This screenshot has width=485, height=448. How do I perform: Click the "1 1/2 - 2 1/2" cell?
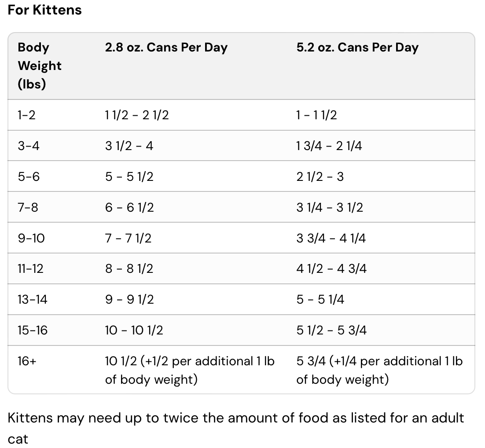pyautogui.click(x=137, y=115)
